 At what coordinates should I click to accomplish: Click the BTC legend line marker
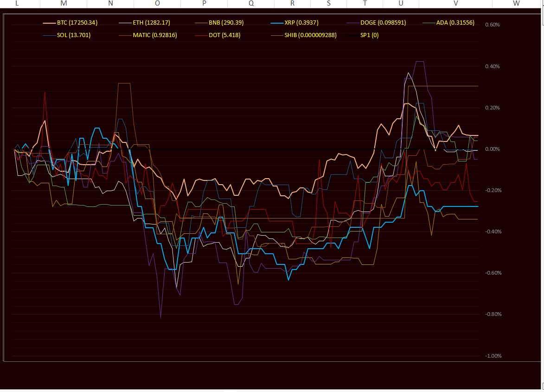(x=49, y=23)
